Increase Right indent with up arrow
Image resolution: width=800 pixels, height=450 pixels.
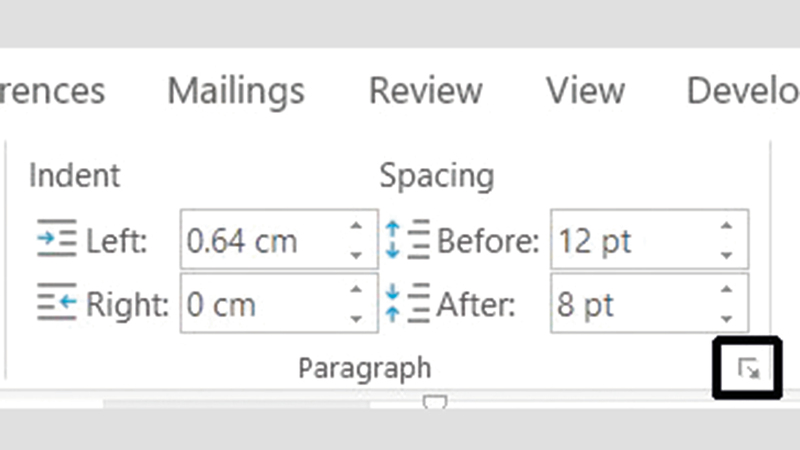pyautogui.click(x=356, y=290)
